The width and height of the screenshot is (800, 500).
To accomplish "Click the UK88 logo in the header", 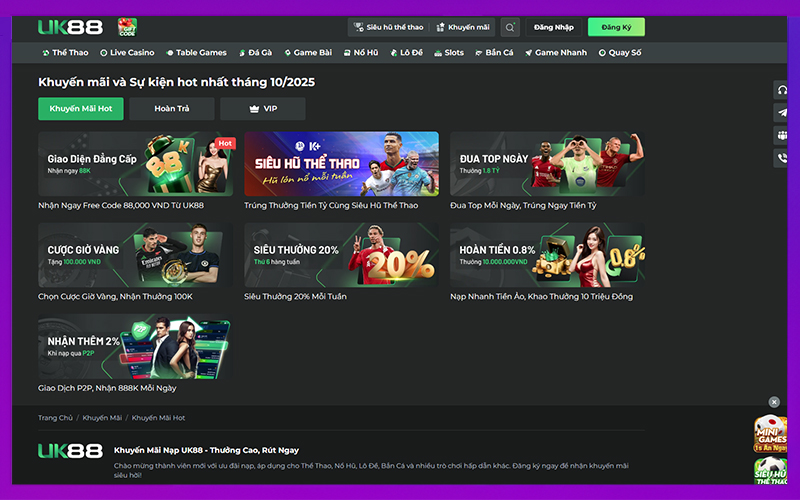I will point(70,27).
